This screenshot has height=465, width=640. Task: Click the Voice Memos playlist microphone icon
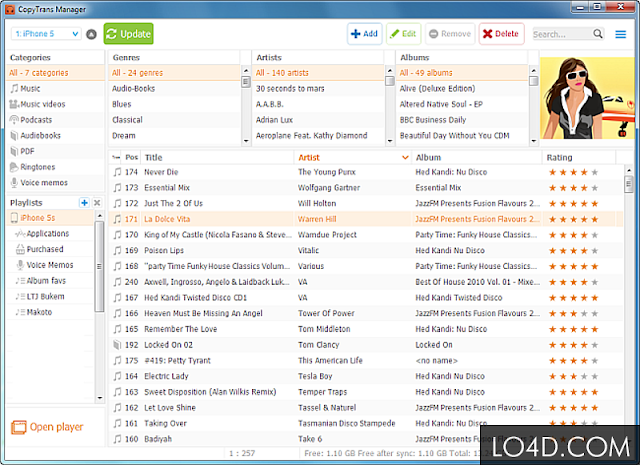point(20,265)
